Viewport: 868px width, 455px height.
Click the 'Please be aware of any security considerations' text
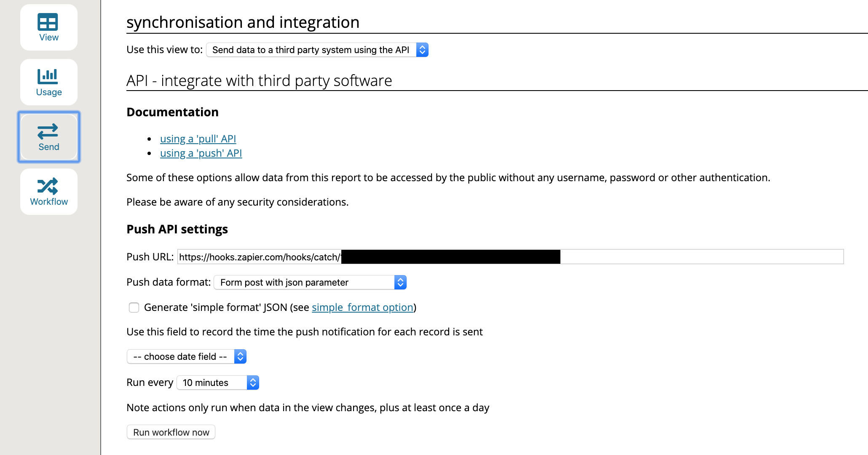(238, 202)
